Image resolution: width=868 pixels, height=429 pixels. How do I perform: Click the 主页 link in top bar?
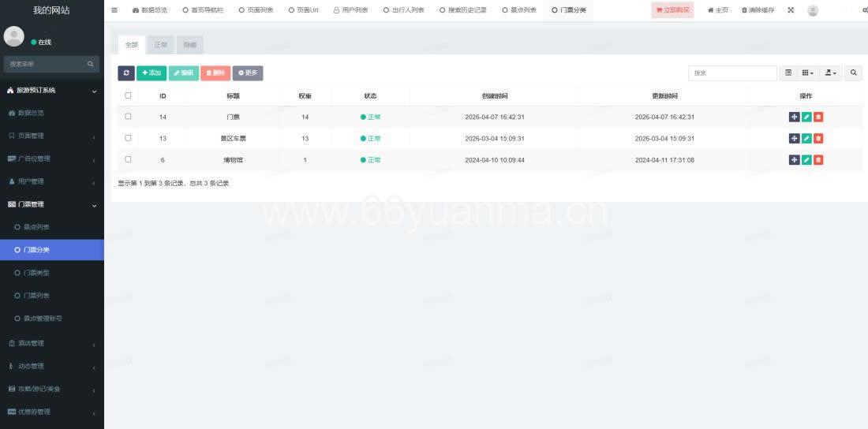tap(718, 10)
